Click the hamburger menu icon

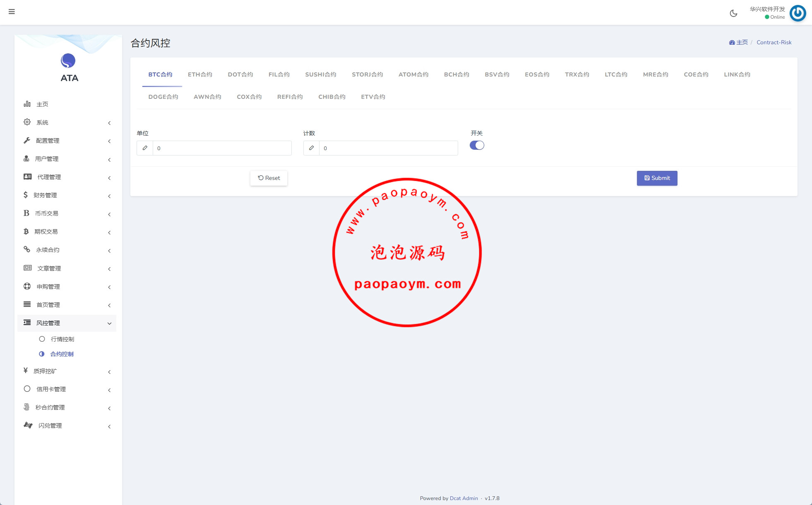(12, 12)
